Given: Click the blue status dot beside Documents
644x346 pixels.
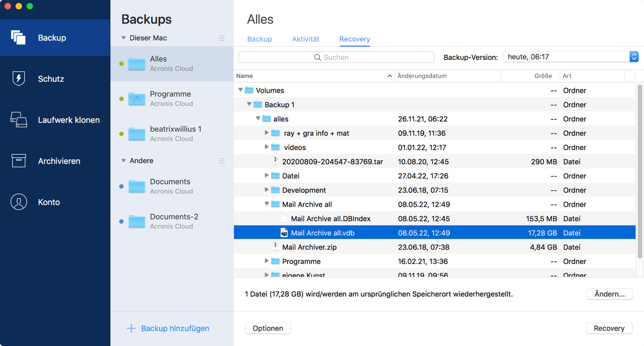Looking at the screenshot, I should pos(122,186).
